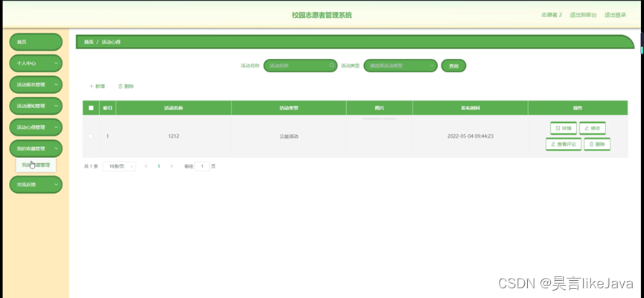Click the 共 1 条 total count text
The width and height of the screenshot is (644, 298).
tap(91, 166)
